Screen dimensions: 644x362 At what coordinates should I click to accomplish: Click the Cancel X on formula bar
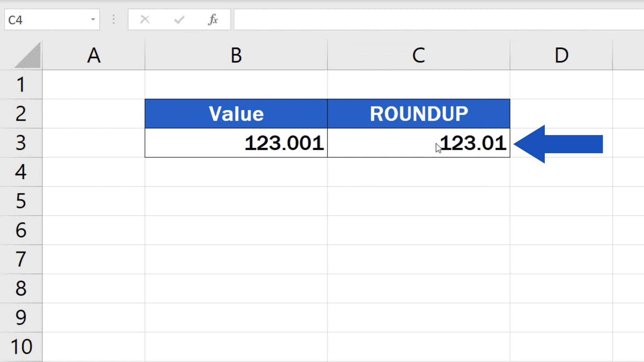145,19
